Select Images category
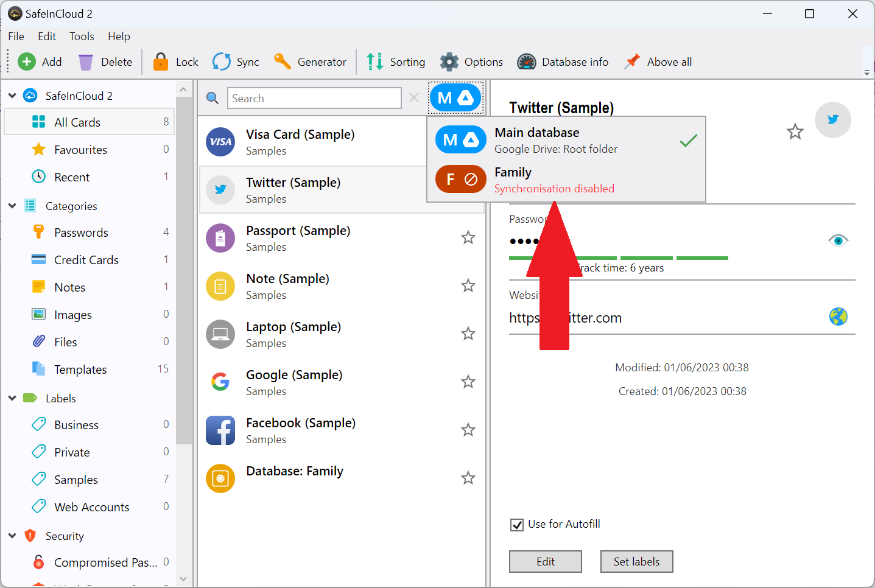The height and width of the screenshot is (588, 875). [90, 315]
